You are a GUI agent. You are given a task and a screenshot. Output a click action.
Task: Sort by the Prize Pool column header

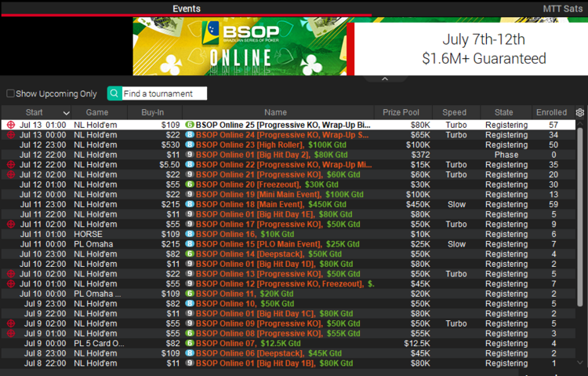coord(401,112)
